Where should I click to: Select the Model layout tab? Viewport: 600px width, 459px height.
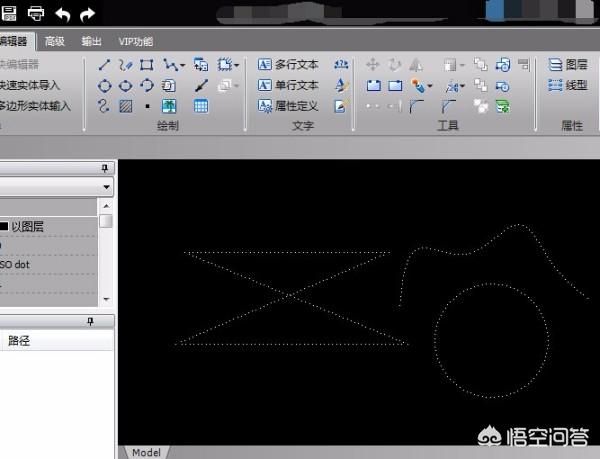coord(145,452)
